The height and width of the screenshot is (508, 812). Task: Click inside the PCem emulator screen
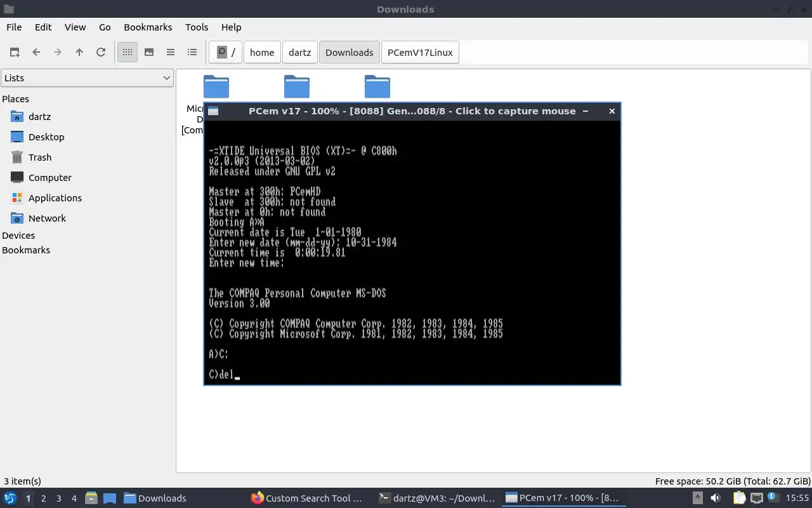[412, 252]
